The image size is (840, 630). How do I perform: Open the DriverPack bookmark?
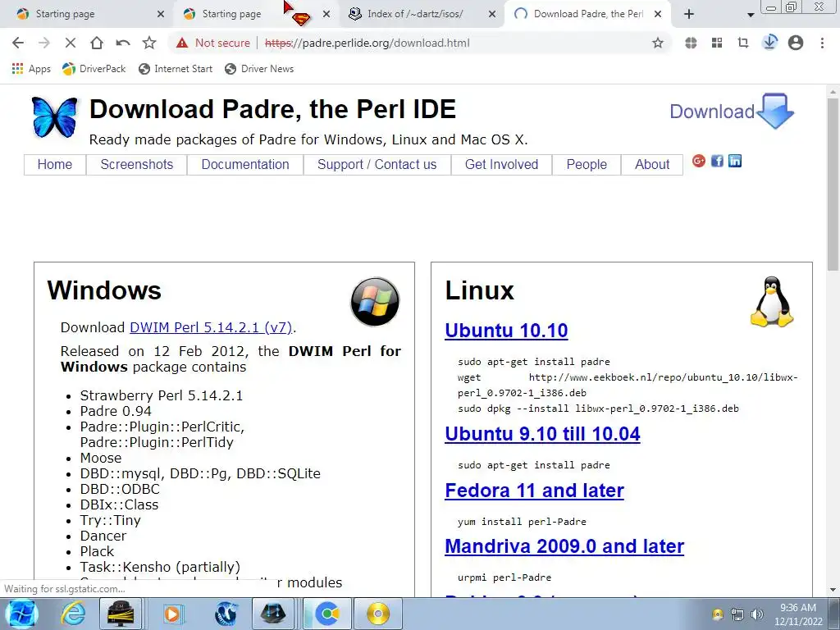coord(94,69)
